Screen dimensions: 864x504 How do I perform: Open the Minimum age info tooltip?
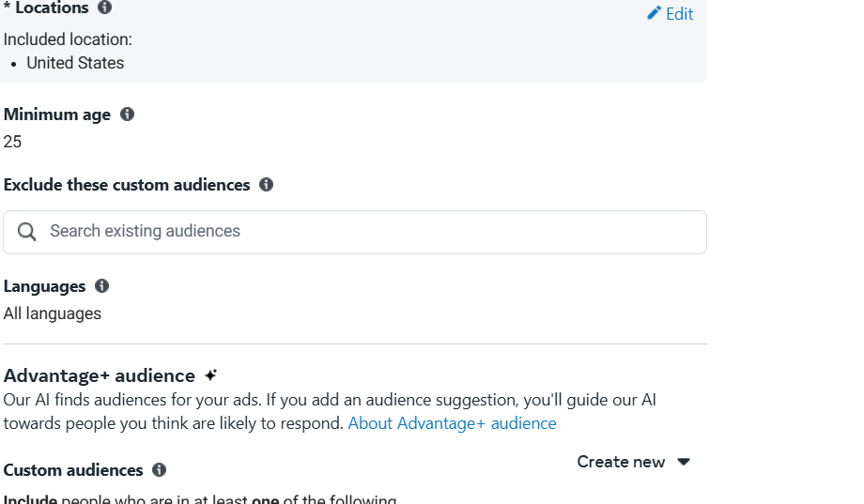(x=127, y=115)
